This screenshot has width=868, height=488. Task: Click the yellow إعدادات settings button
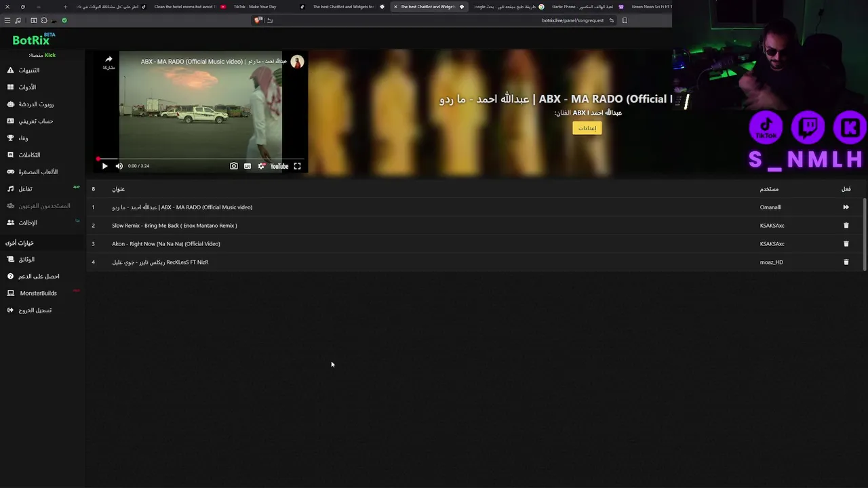(x=587, y=128)
